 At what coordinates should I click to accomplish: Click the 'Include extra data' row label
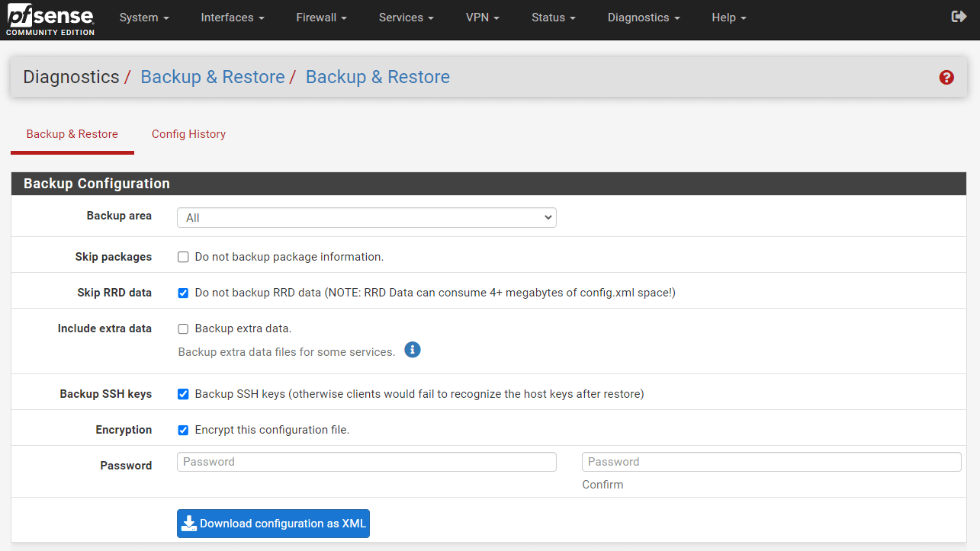click(x=104, y=328)
